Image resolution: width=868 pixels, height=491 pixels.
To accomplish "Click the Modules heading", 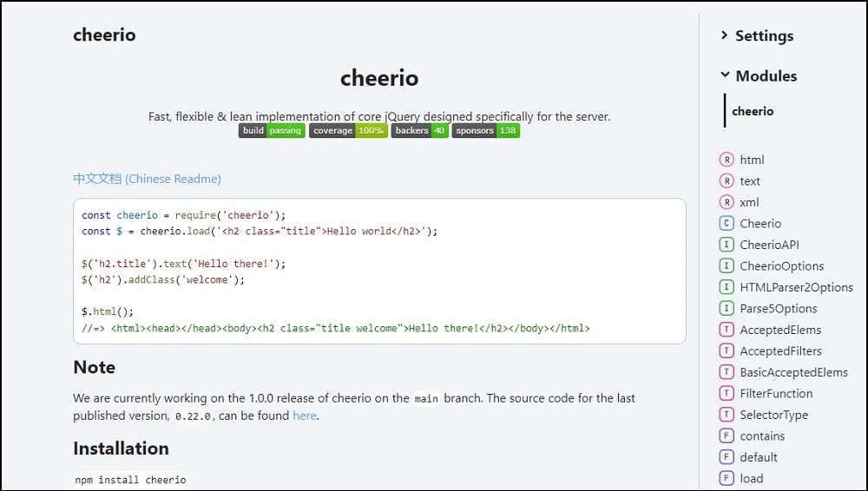I will 766,75.
